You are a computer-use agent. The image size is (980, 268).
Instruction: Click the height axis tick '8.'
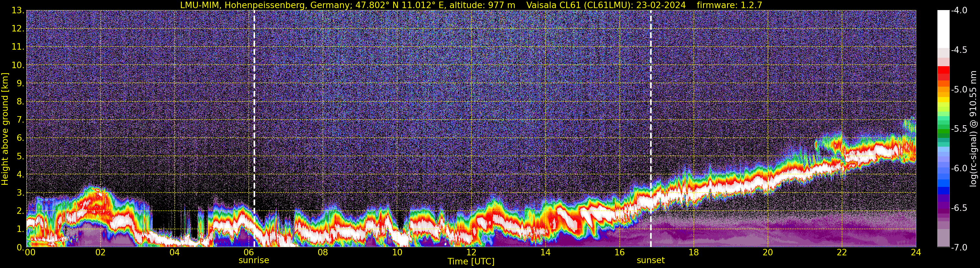(20, 102)
